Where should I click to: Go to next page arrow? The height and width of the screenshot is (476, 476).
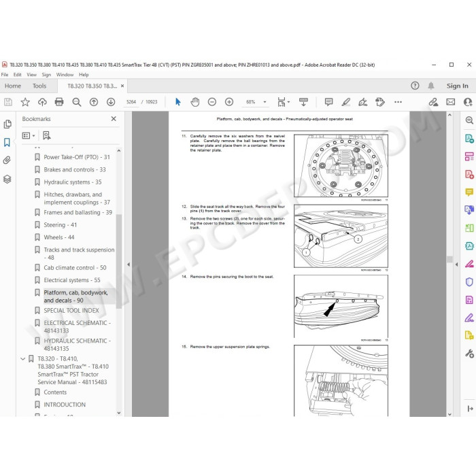111,102
